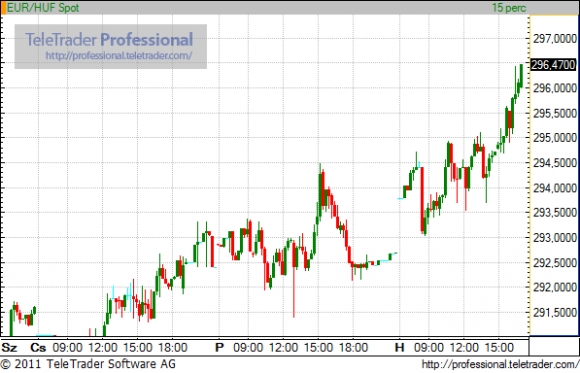Select the 295,0000 price axis label
Image resolution: width=580 pixels, height=373 pixels.
coord(555,138)
